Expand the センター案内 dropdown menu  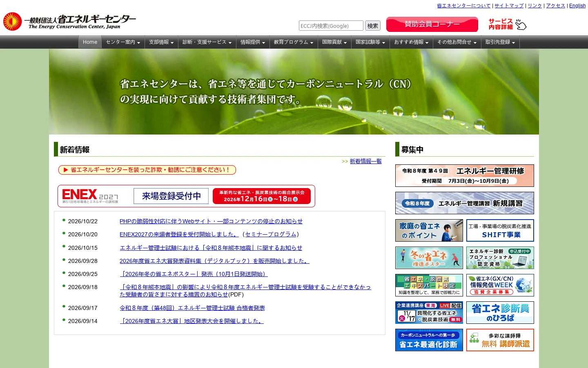click(123, 42)
